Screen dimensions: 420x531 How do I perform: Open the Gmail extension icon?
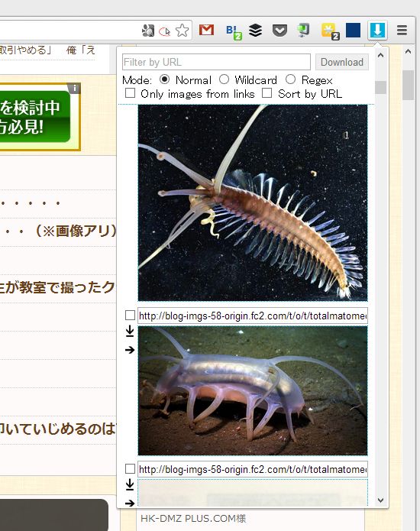point(206,30)
